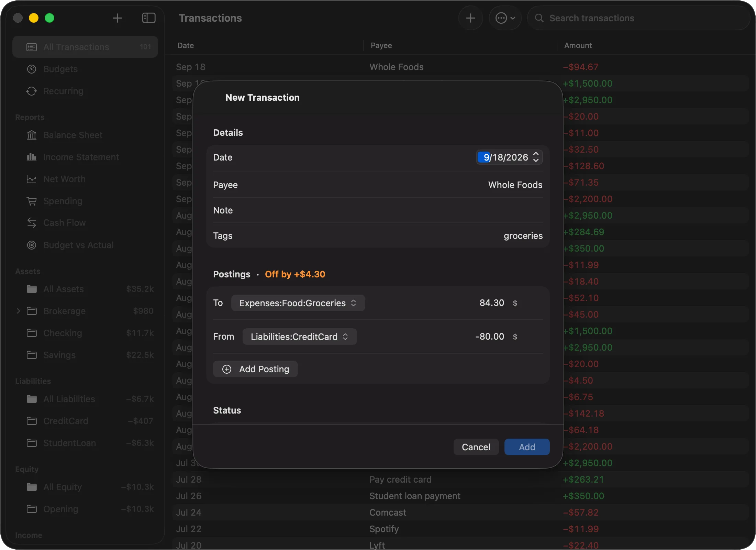Click the sidebar toggle icon
The image size is (756, 550).
click(x=149, y=18)
